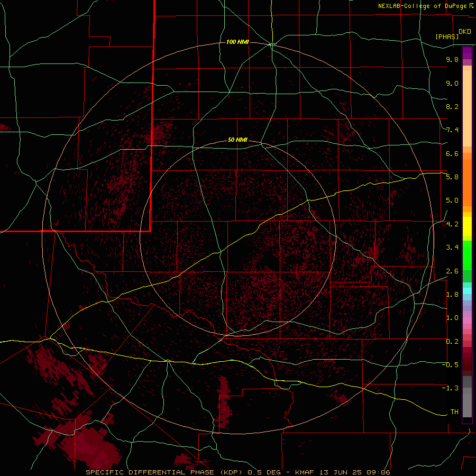Select the 100 NMI range ring label
Screen dimensions: 476x476
coord(237,42)
